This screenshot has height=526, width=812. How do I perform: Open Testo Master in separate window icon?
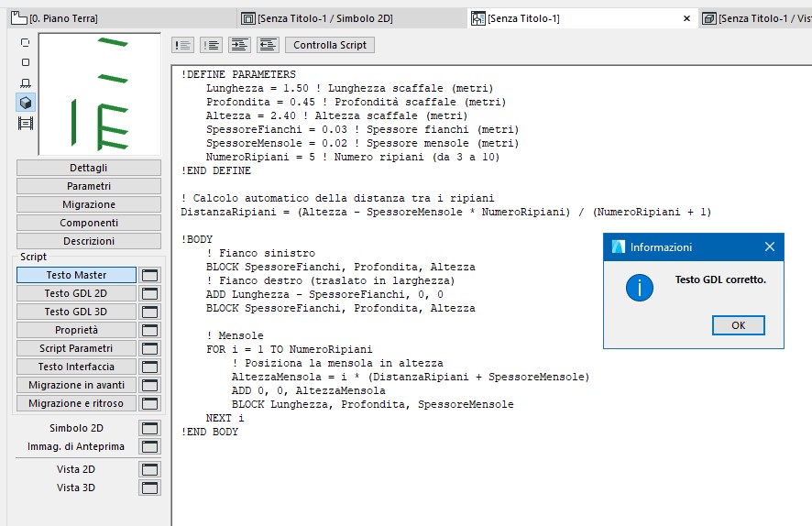point(149,275)
